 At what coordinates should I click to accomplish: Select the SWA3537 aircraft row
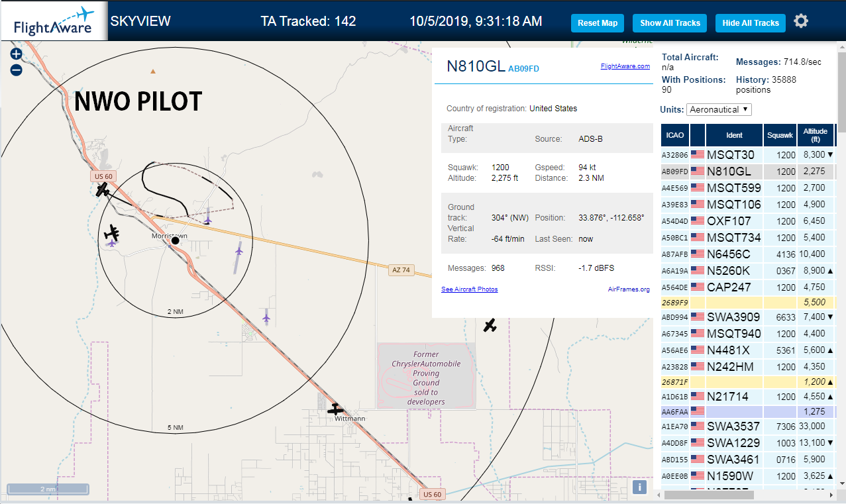[x=748, y=426]
